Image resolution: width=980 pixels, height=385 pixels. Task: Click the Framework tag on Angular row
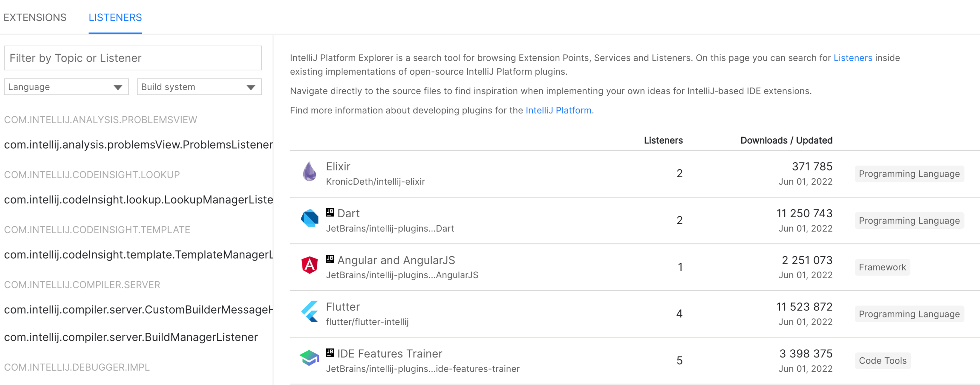coord(882,267)
